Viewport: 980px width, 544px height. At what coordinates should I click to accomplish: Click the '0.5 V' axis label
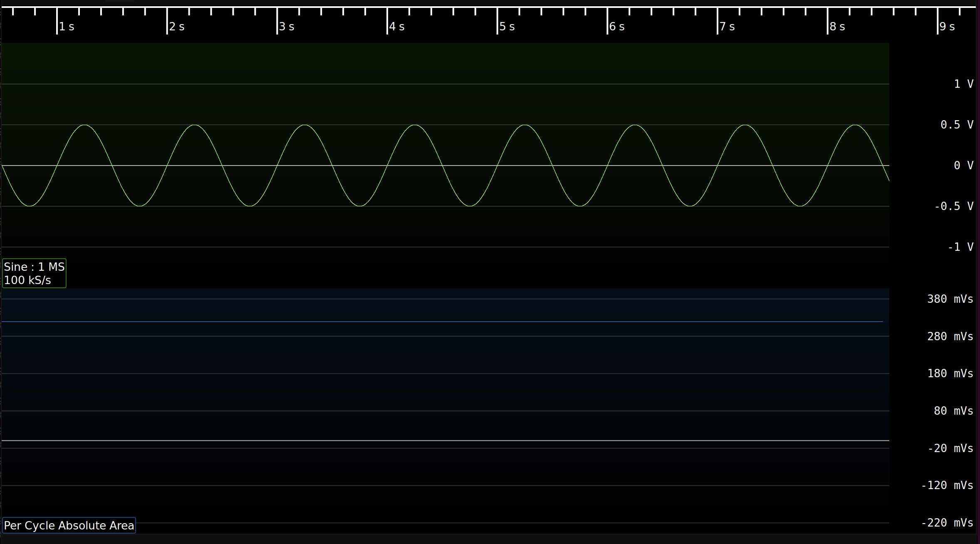click(957, 125)
